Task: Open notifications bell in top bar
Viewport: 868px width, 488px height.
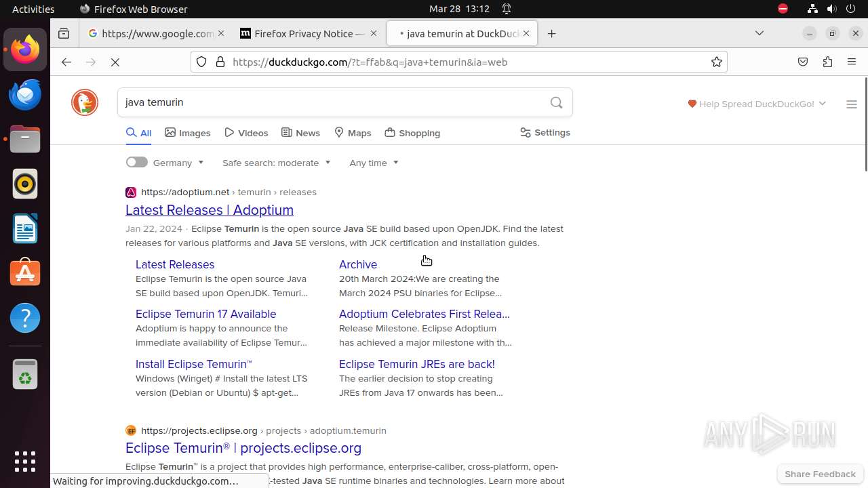Action: click(507, 9)
